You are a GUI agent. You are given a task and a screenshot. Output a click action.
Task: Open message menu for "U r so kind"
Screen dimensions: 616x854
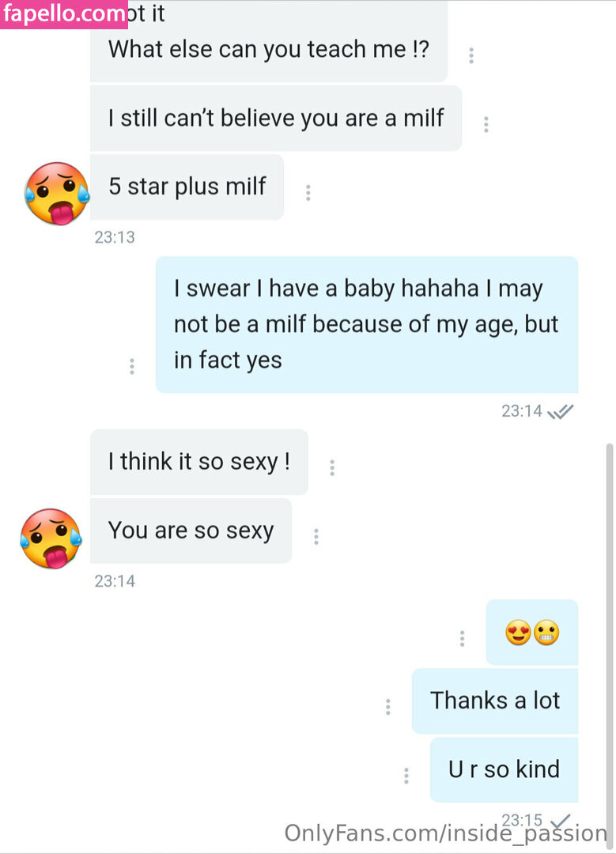(406, 775)
